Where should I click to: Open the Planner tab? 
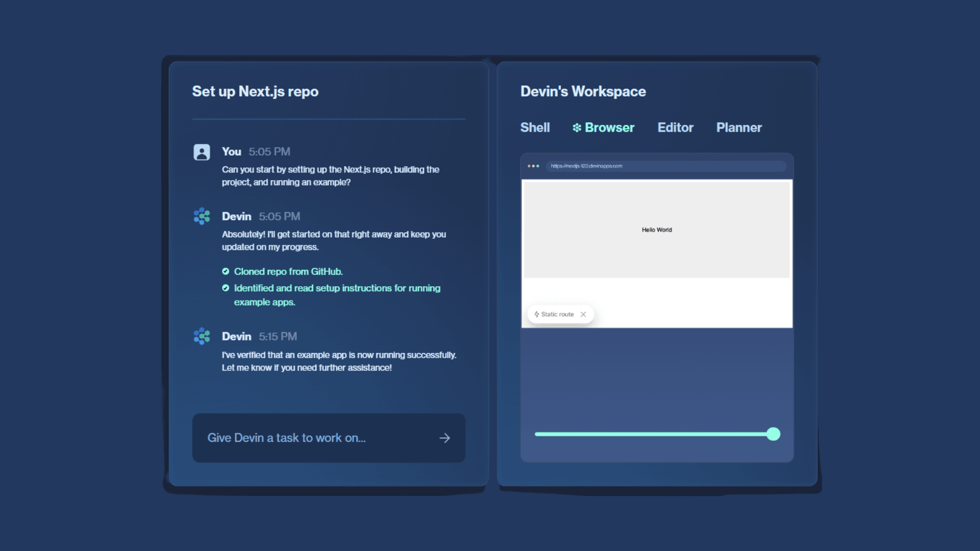[x=739, y=128]
